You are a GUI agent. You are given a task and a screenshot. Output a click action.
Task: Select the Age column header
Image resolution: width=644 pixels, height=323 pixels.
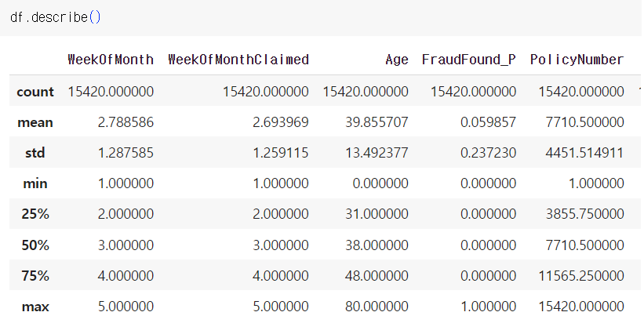tap(397, 60)
